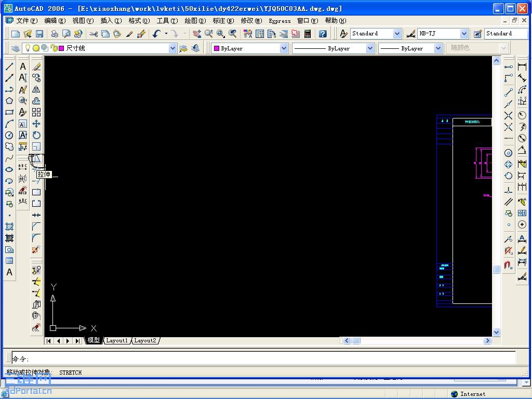Activate the Chamfer tool
Image resolution: width=532 pixels, height=399 pixels.
pos(36,227)
